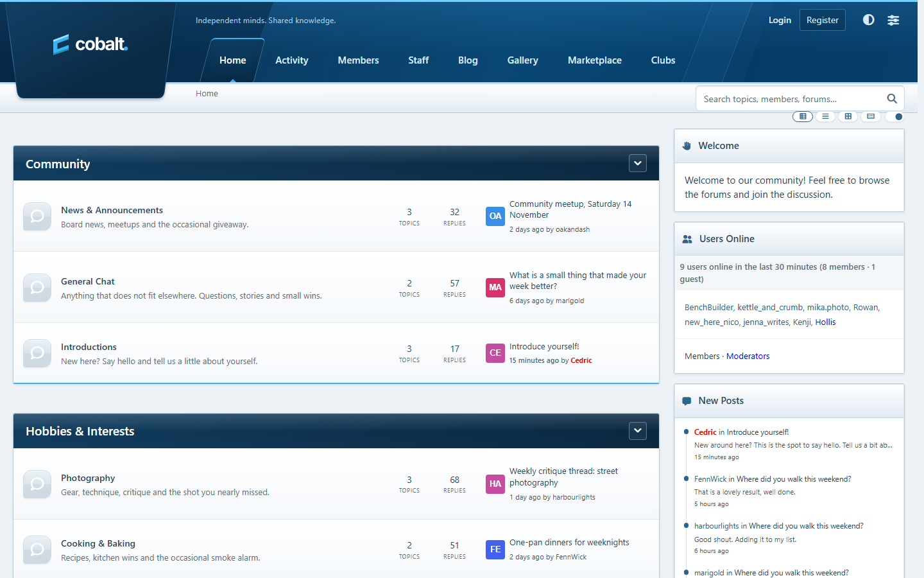Go to the Marketplace tab
The image size is (924, 578).
point(595,60)
